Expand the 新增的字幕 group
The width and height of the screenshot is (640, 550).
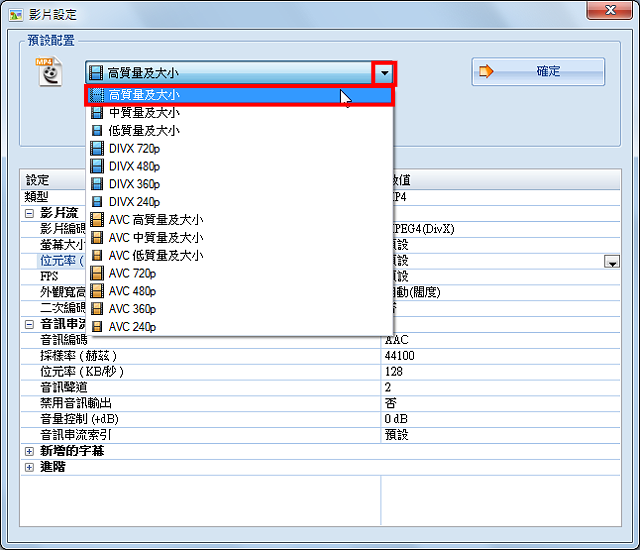[x=29, y=451]
